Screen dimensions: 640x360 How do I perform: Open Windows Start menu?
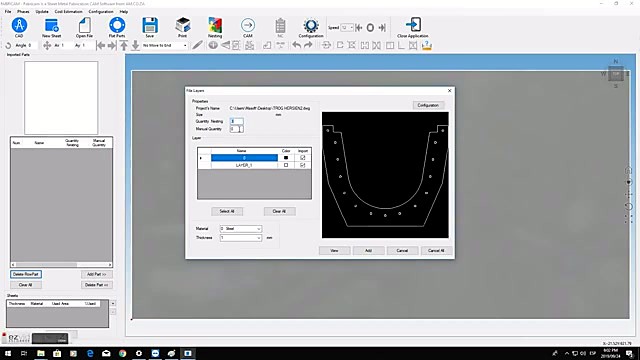tap(8, 353)
